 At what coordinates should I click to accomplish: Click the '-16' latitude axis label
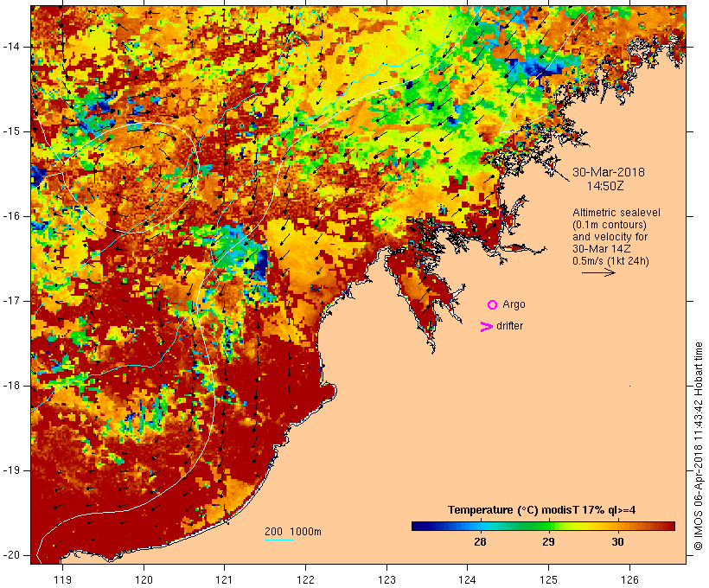pyautogui.click(x=11, y=216)
